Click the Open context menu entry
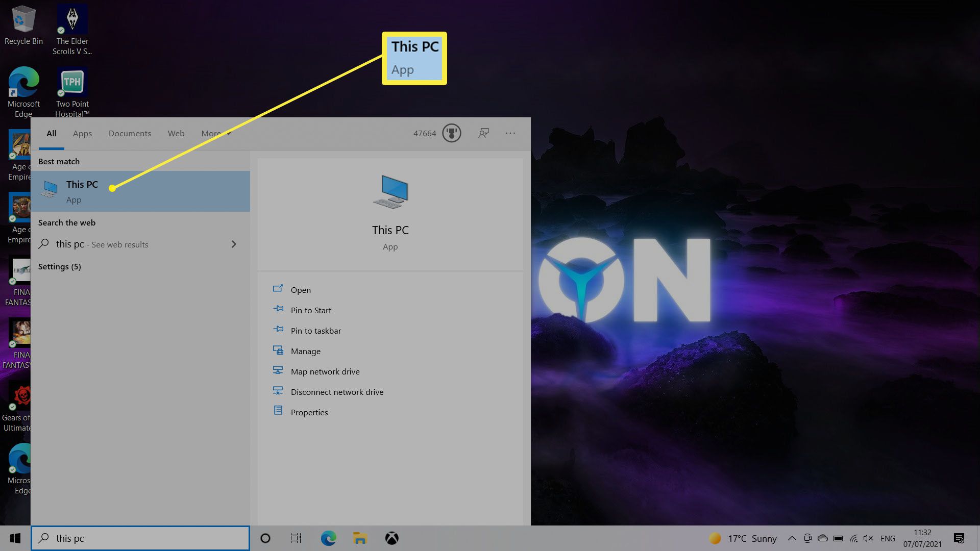 pos(300,289)
